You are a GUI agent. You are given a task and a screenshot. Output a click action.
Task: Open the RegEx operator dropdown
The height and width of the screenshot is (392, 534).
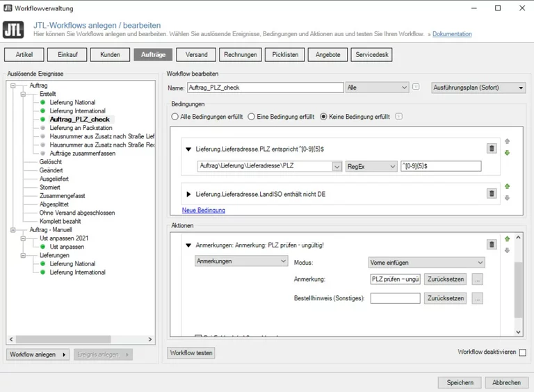point(371,166)
